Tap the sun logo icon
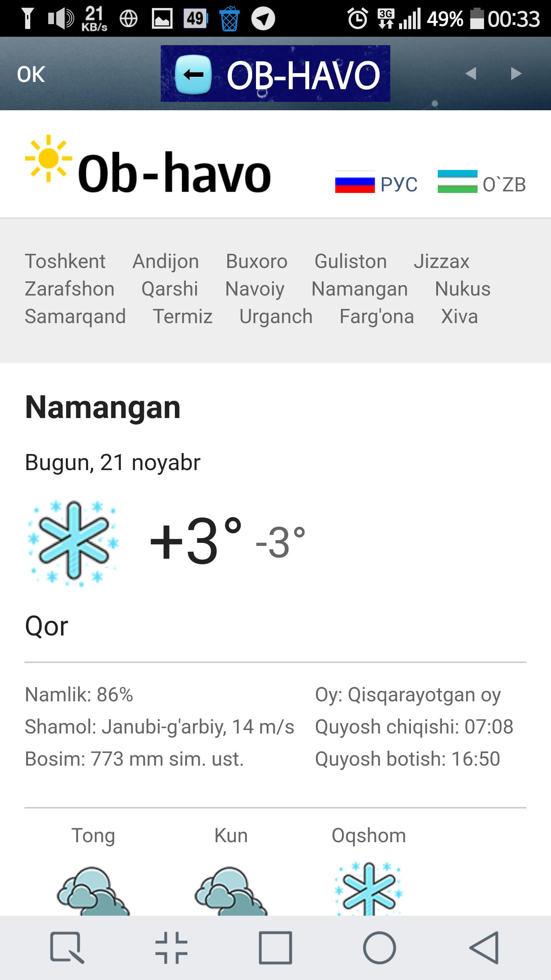This screenshot has height=980, width=551. (x=48, y=158)
